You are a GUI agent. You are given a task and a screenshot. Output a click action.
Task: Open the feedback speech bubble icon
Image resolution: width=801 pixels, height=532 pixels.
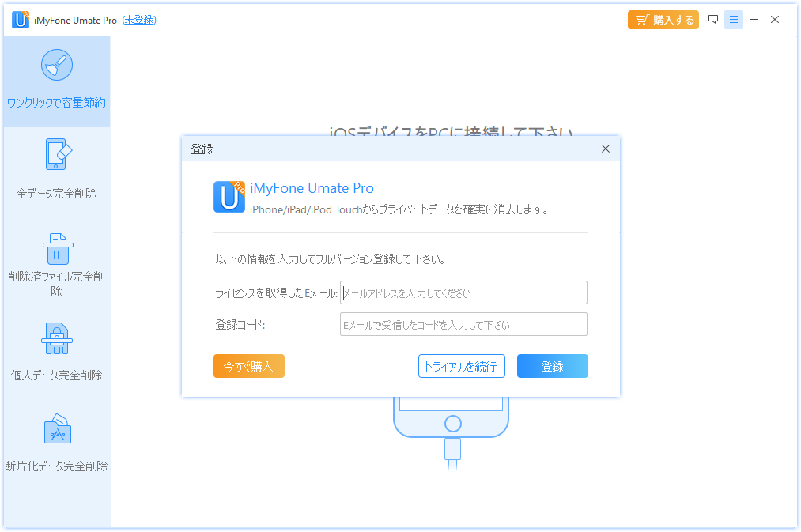713,20
